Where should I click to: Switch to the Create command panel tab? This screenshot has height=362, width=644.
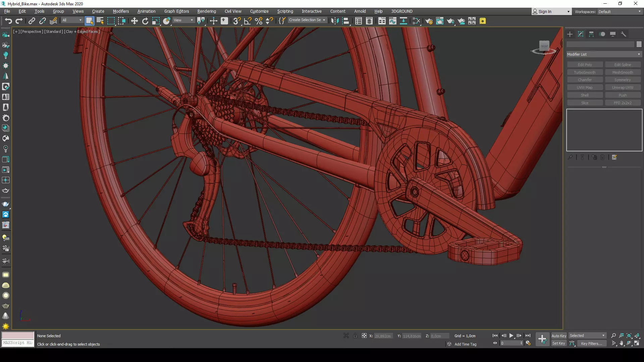coord(570,34)
